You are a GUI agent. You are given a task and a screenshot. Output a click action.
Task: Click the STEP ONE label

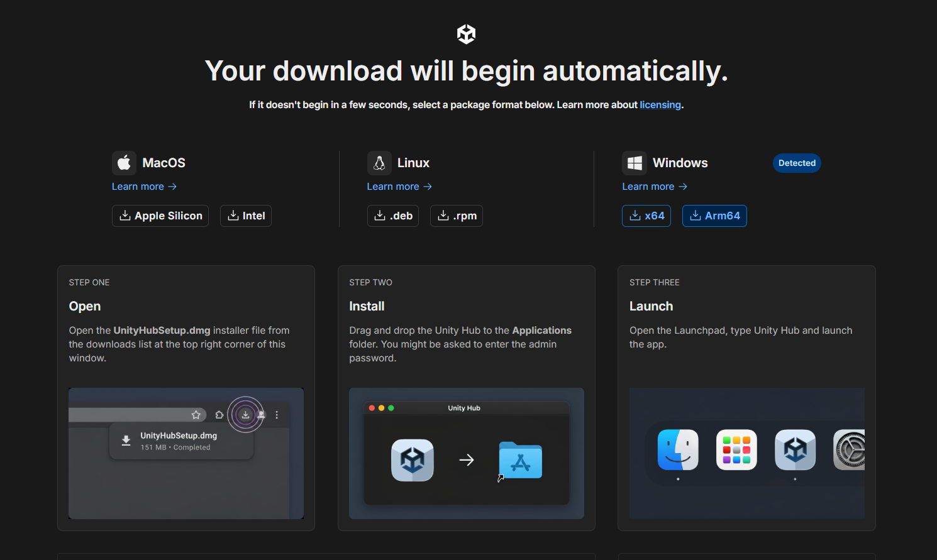coord(89,282)
